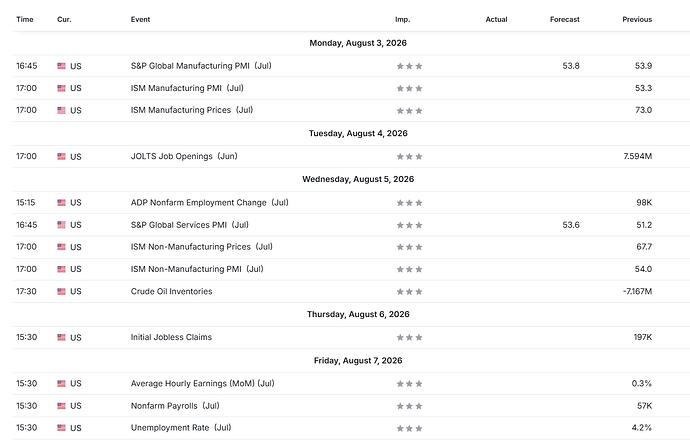Open ISM Non-Manufacturing PMI event
The width and height of the screenshot is (690, 448).
(197, 269)
